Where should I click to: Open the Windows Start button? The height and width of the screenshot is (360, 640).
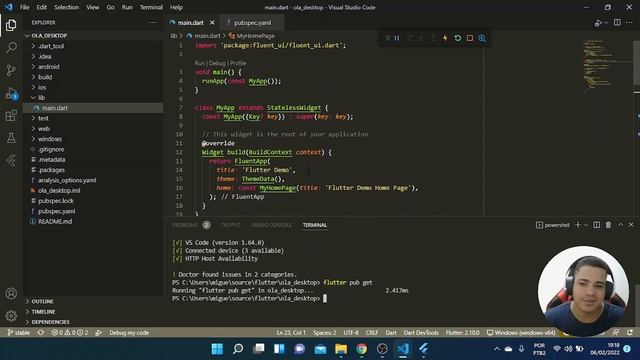[217, 349]
